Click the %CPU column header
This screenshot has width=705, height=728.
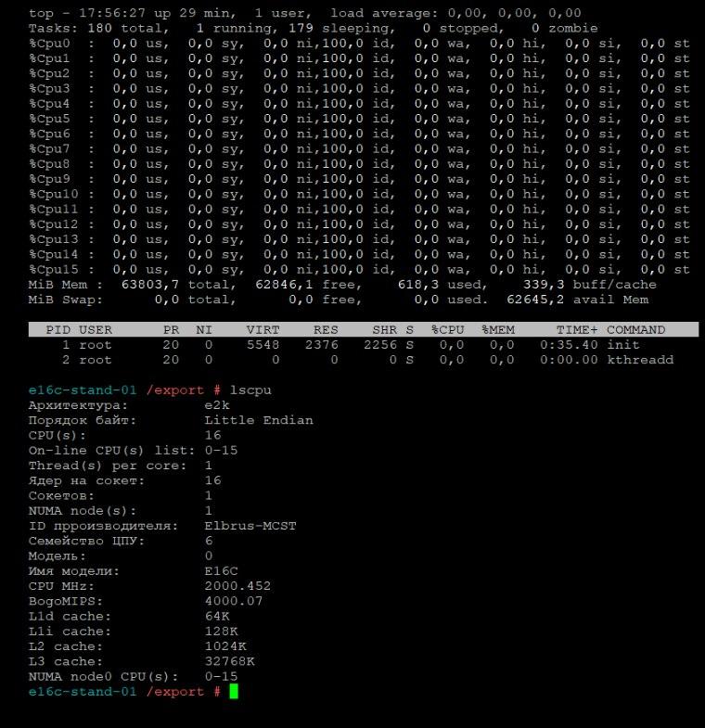click(447, 330)
